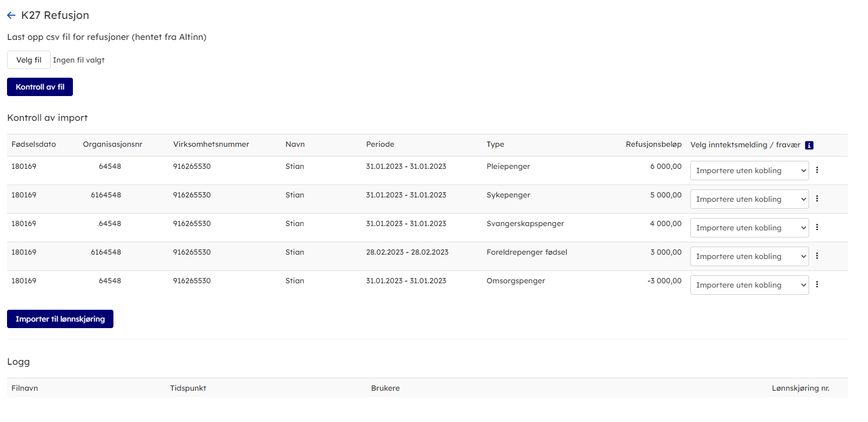Screen dimensions: 868x422
Task: Expand the kobling dropdown for Omsorgspenger
Action: pyautogui.click(x=749, y=285)
